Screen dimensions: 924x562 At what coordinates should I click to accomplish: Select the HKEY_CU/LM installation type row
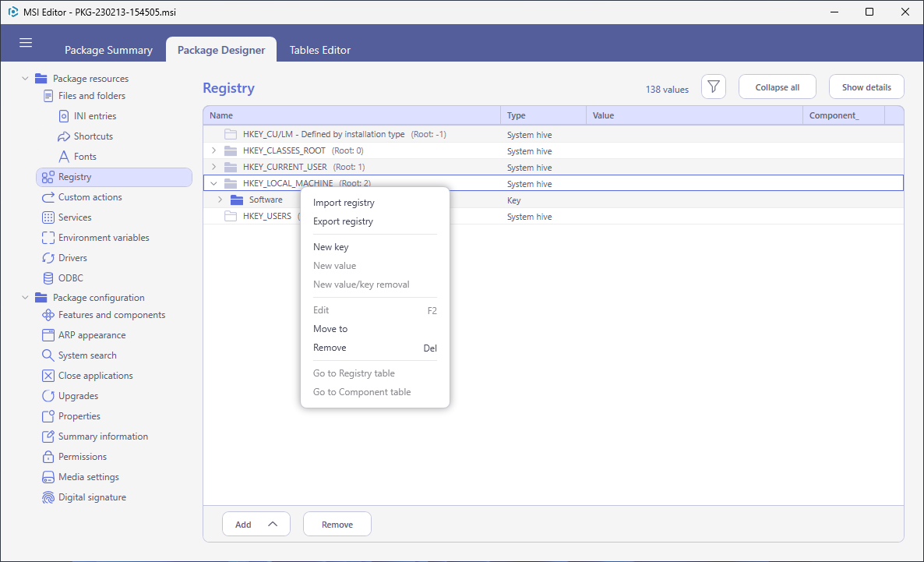553,134
